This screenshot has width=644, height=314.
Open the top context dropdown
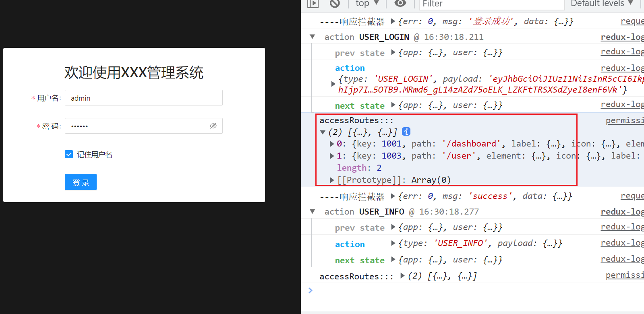pyautogui.click(x=367, y=4)
